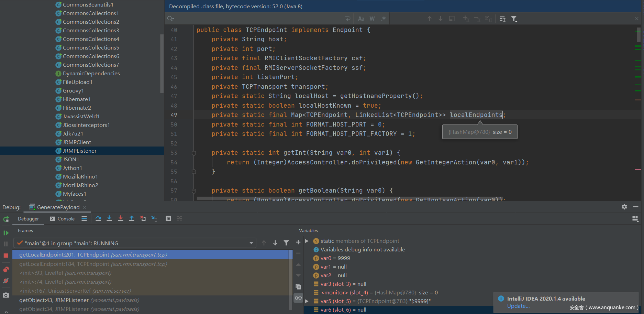Resume the program execution
The image size is (644, 314).
[x=6, y=233]
